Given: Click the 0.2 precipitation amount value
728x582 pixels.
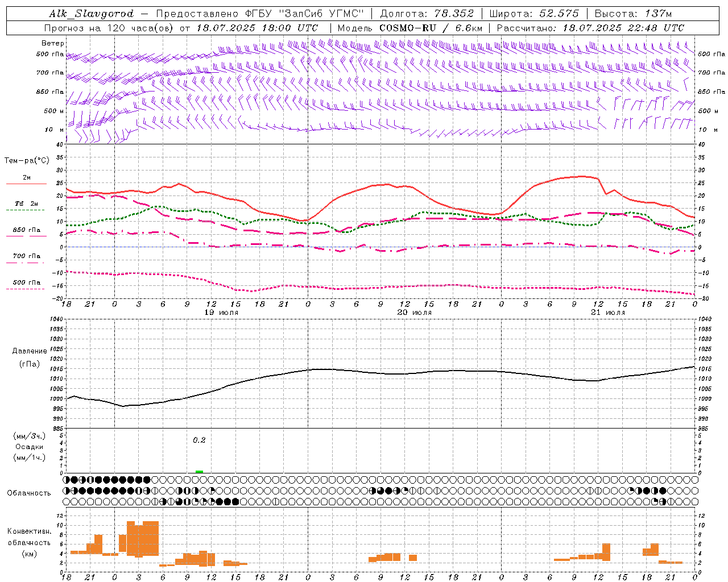Looking at the screenshot, I should 199,440.
